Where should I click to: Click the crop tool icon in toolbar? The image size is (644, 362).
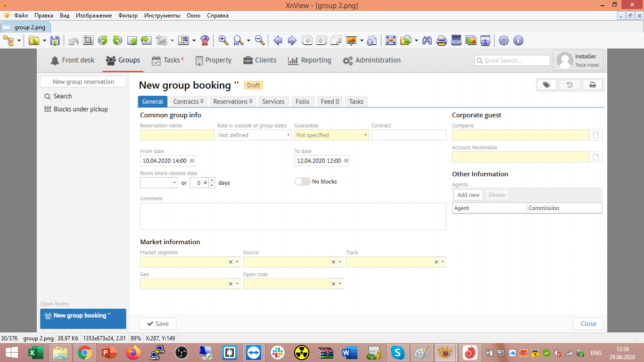tap(88, 41)
